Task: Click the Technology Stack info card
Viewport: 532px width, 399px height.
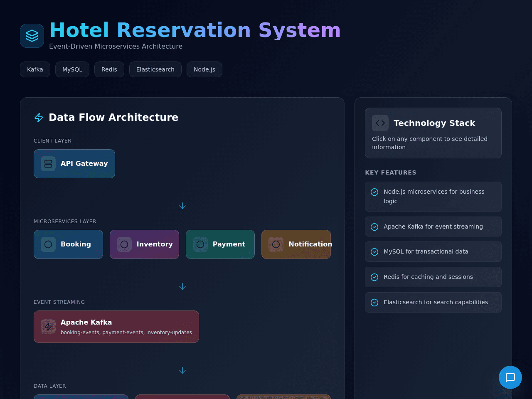Action: click(433, 133)
